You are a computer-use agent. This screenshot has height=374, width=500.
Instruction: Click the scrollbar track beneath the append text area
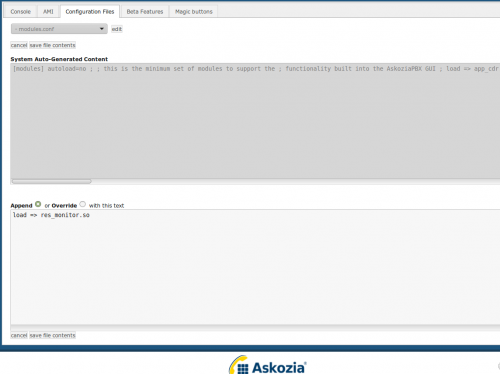pyautogui.click(x=255, y=328)
